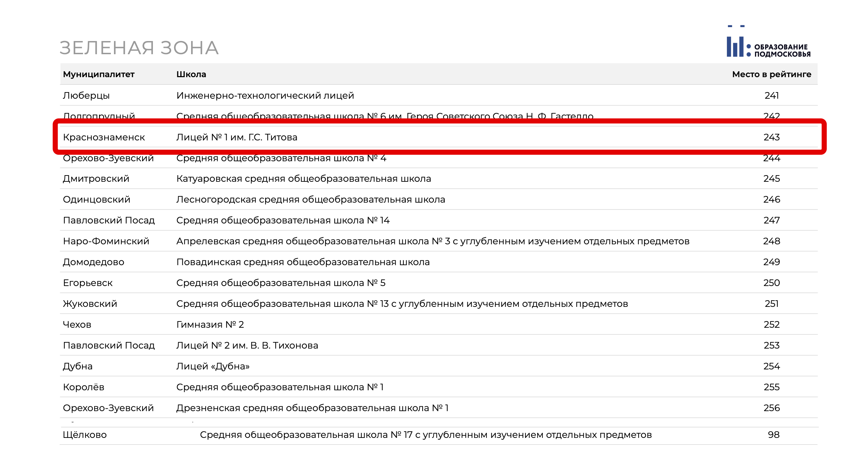Viewport: 868px width, 449px height.
Task: Select the Школа column header
Action: pos(191,74)
